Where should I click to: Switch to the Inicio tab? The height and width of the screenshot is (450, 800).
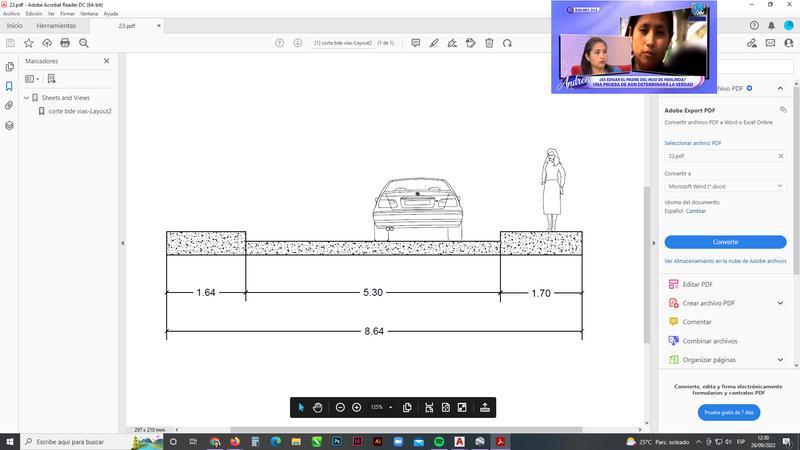pyautogui.click(x=14, y=26)
